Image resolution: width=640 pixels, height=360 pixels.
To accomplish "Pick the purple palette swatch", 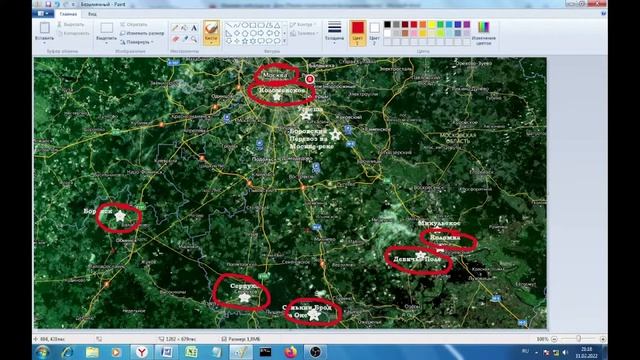I will coord(467,24).
